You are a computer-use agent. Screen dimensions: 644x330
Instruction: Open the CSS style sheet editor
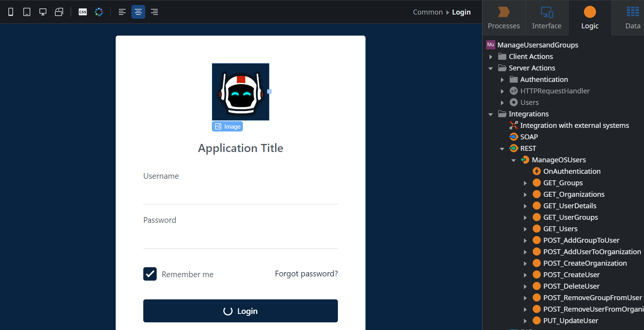pyautogui.click(x=83, y=12)
